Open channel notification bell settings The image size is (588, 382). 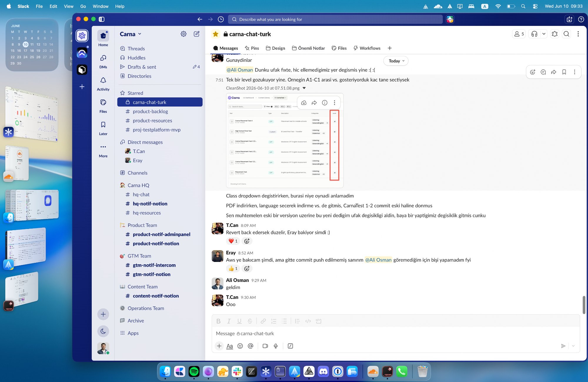tap(554, 34)
